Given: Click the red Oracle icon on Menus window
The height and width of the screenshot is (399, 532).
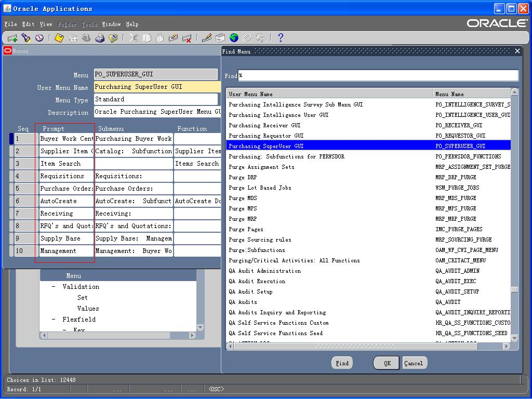Looking at the screenshot, I should tap(7, 50).
